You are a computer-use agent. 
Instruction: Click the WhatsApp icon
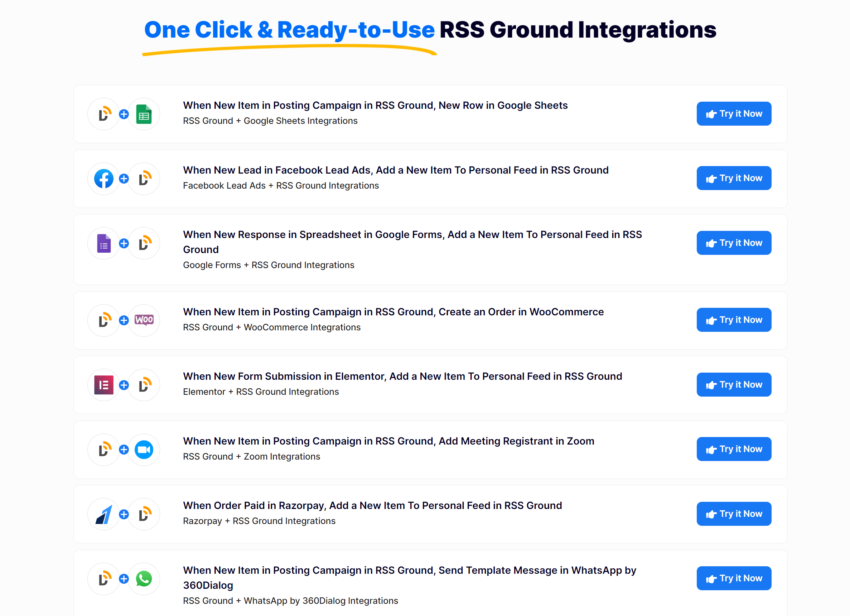[144, 579]
